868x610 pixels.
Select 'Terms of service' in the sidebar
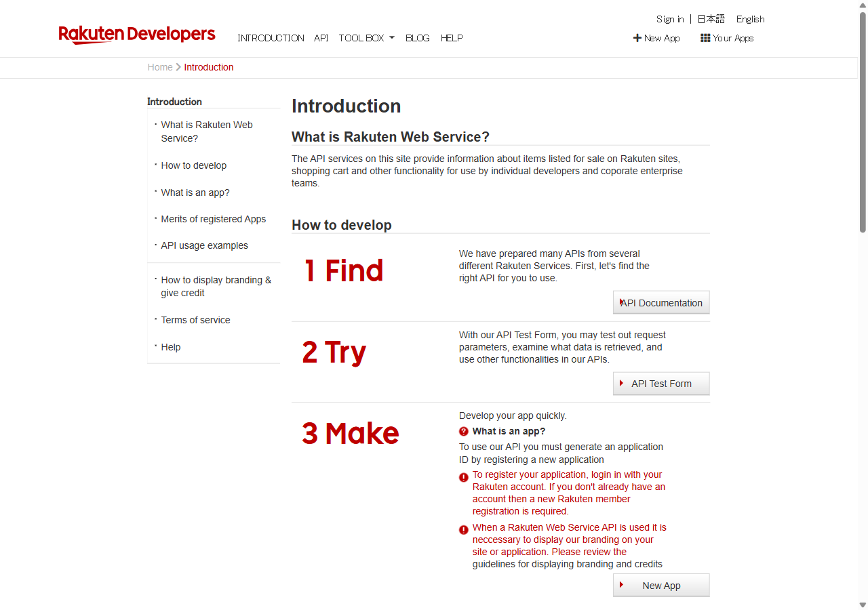(195, 320)
